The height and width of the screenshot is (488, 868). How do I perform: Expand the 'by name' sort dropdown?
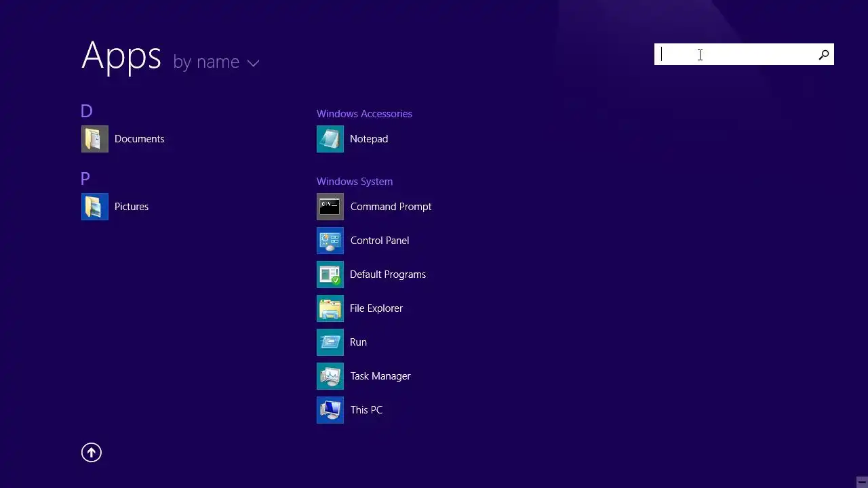click(x=216, y=62)
